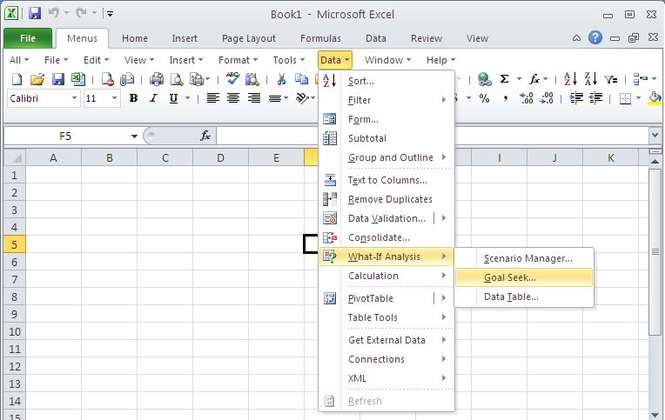Switch to the Review ribbon tab
The width and height of the screenshot is (665, 420).
point(426,39)
